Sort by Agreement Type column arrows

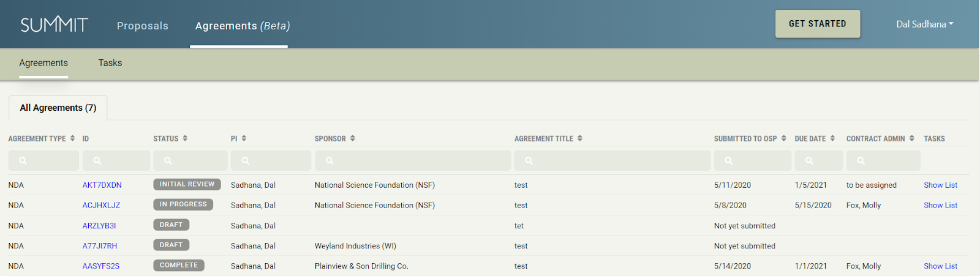point(72,138)
